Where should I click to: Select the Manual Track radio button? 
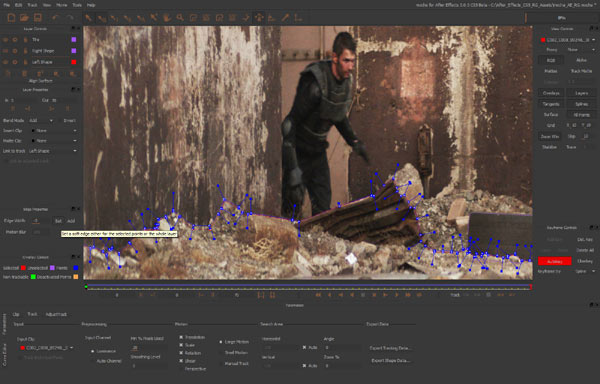[221, 364]
